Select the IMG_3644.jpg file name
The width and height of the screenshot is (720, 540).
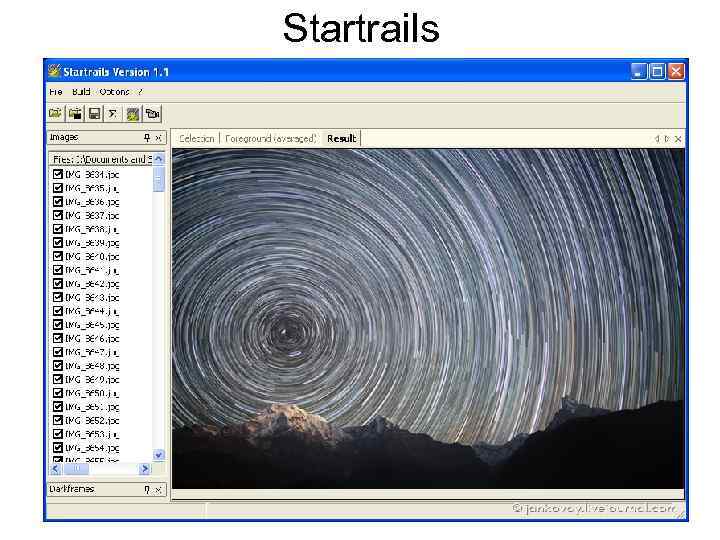coord(92,311)
